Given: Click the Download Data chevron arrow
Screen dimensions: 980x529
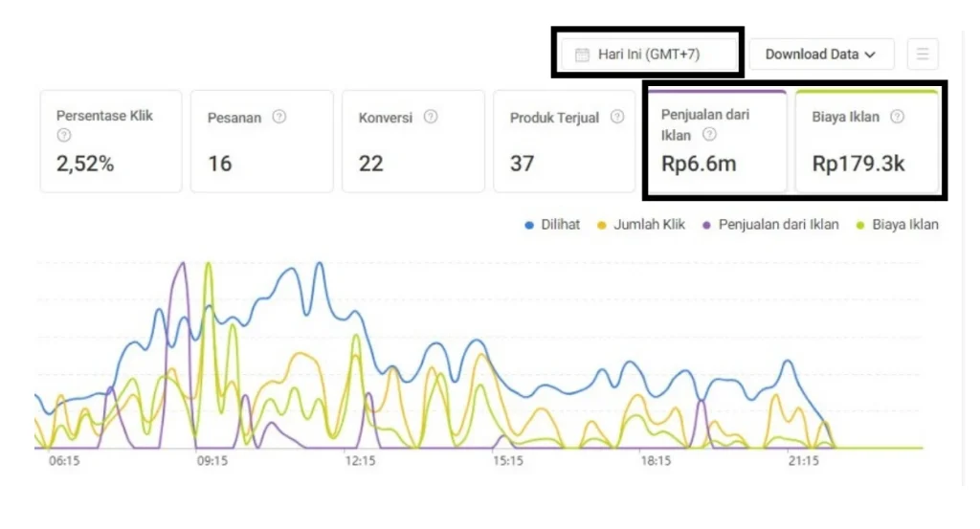Looking at the screenshot, I should point(870,55).
